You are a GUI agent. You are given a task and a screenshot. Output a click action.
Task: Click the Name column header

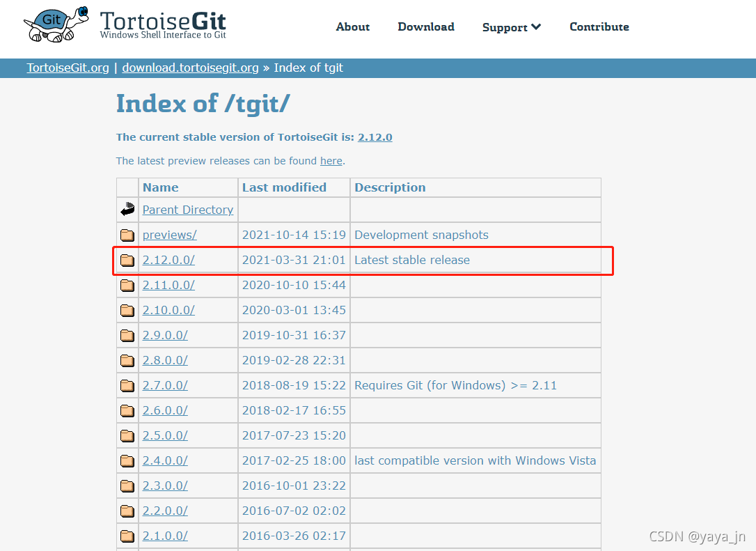coord(161,187)
